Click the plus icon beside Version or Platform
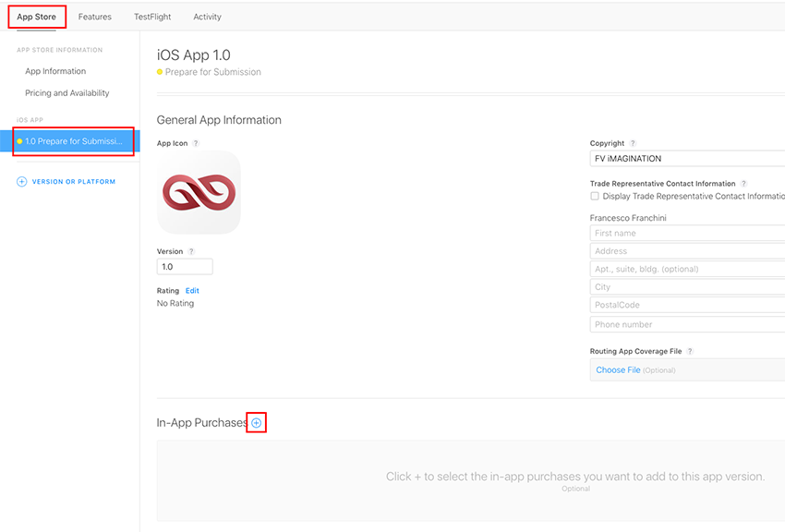 (x=21, y=182)
